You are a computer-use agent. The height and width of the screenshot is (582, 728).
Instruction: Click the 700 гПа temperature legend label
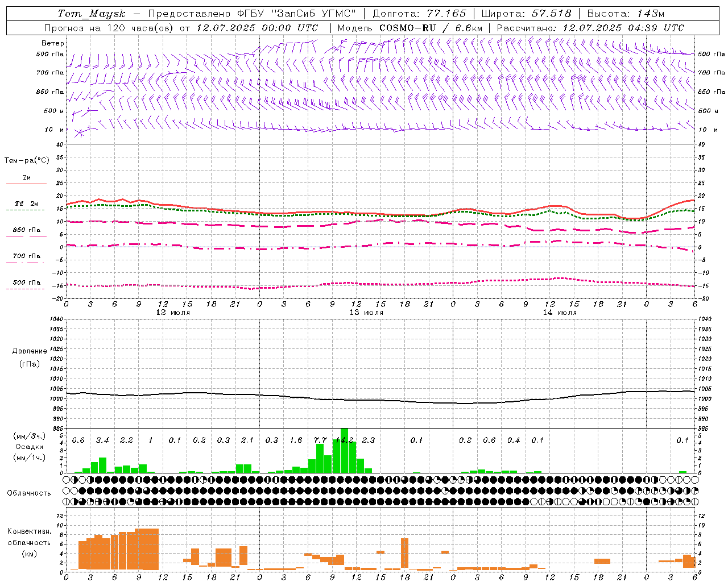tap(27, 256)
